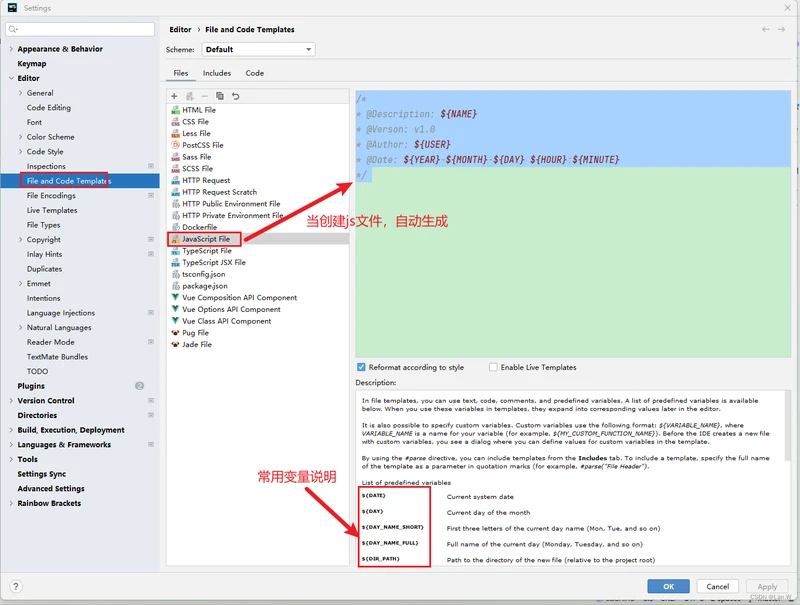Click the Create Child Template icon
Screen dimensions: 800x605
click(190, 96)
